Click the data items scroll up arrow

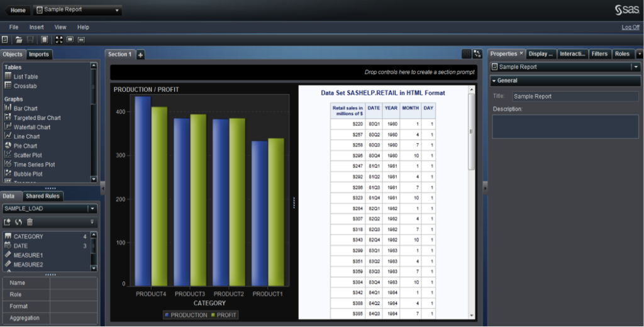(94, 235)
